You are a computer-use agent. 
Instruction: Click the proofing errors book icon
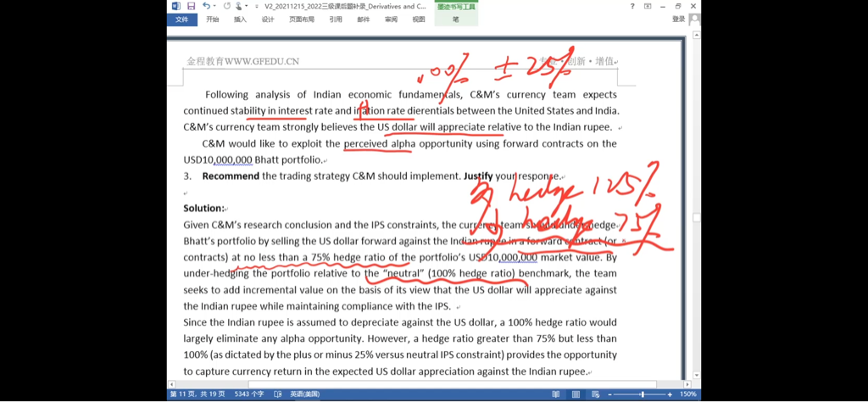click(x=278, y=394)
